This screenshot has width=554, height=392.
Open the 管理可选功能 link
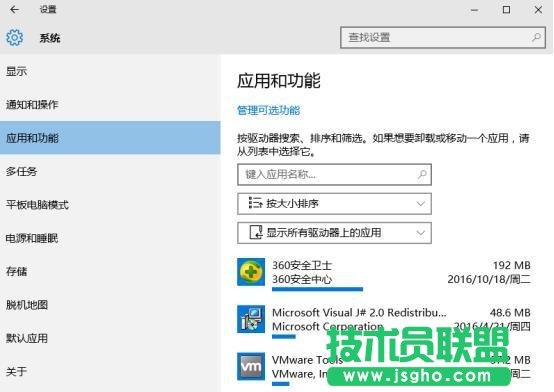pos(269,110)
